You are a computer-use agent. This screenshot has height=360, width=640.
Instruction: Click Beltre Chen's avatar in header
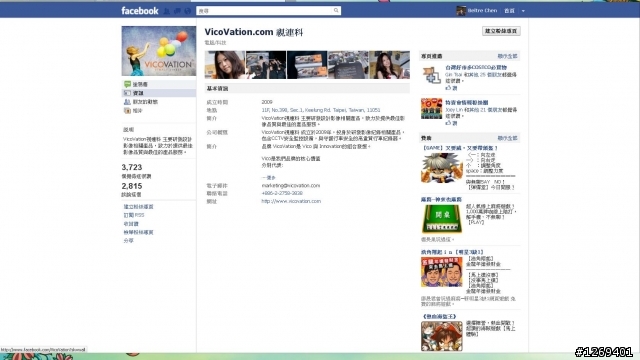point(461,11)
